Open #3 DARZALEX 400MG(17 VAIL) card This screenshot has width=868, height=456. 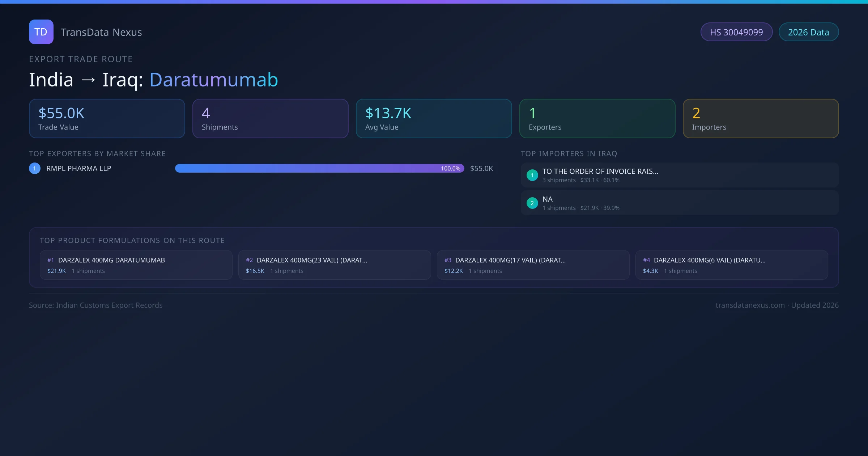(533, 265)
